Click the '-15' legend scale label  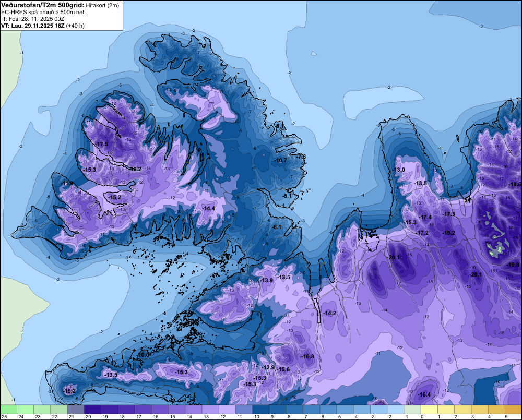(x=172, y=417)
